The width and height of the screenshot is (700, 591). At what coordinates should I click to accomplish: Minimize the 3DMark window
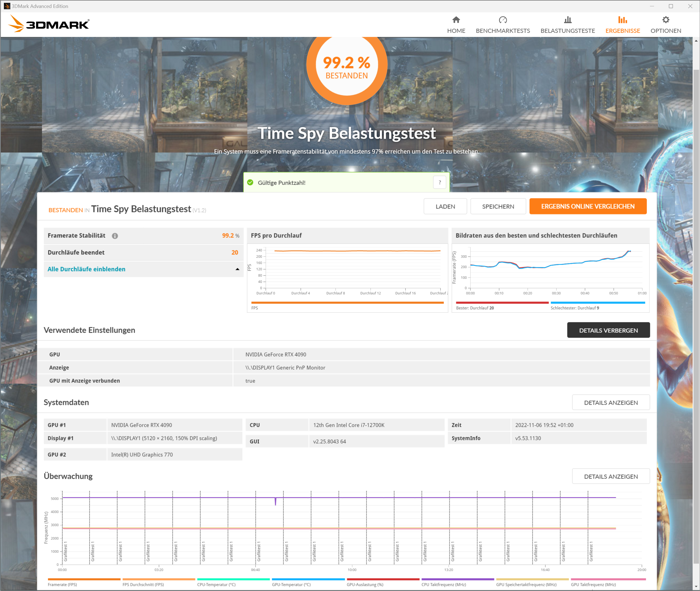pos(651,6)
